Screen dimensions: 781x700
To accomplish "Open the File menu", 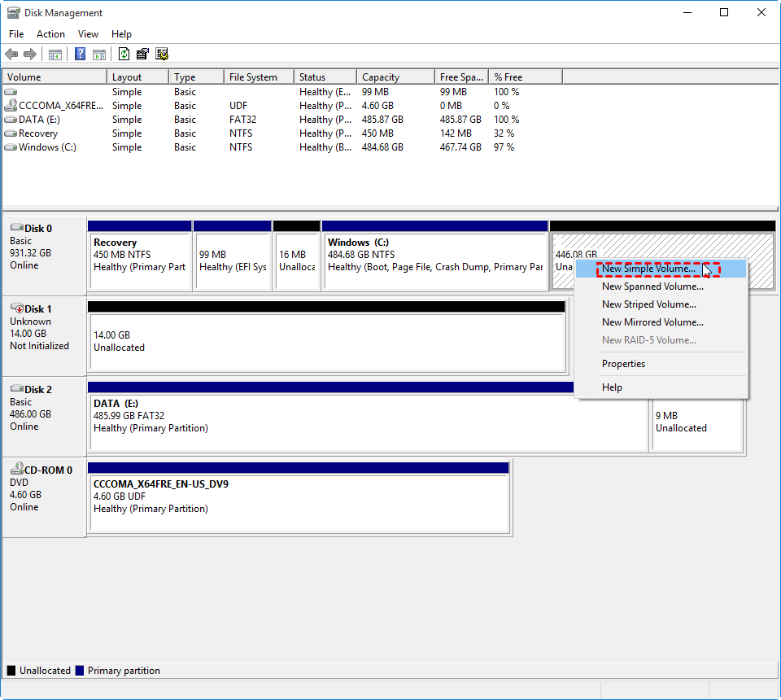I will pos(16,34).
